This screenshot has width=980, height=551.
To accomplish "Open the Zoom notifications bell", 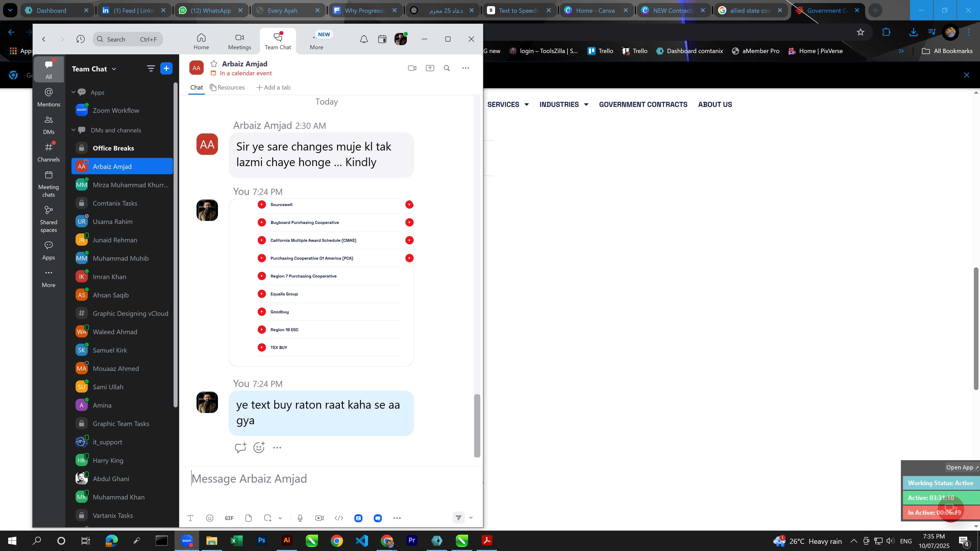I will [364, 39].
